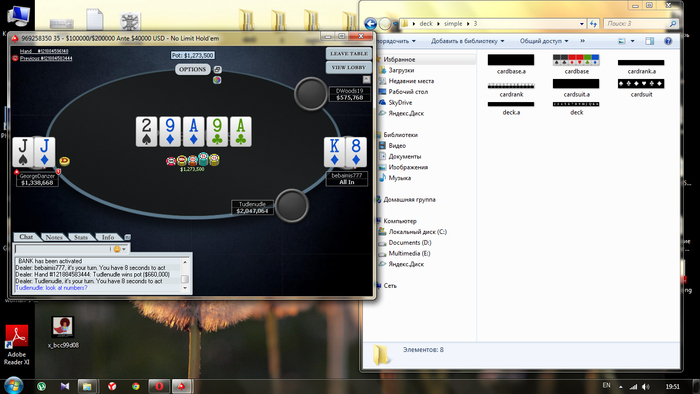The width and height of the screenshot is (700, 394).
Task: Open emoticon dropdown arrow in chat box
Action: [124, 249]
